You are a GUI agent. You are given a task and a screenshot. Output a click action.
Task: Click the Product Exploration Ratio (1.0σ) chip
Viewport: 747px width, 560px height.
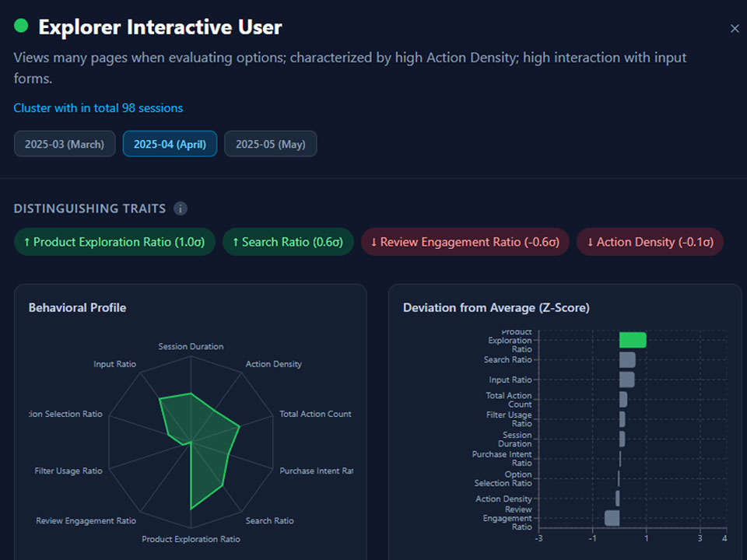coord(114,242)
